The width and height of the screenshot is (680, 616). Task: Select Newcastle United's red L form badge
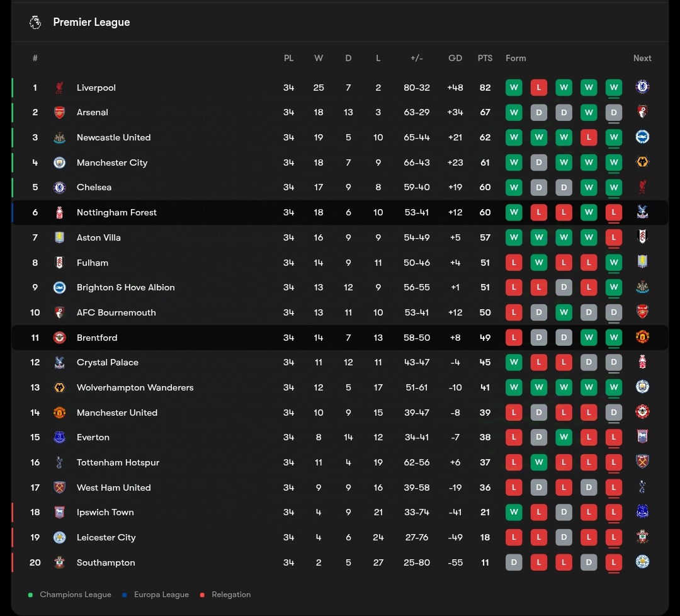click(589, 137)
